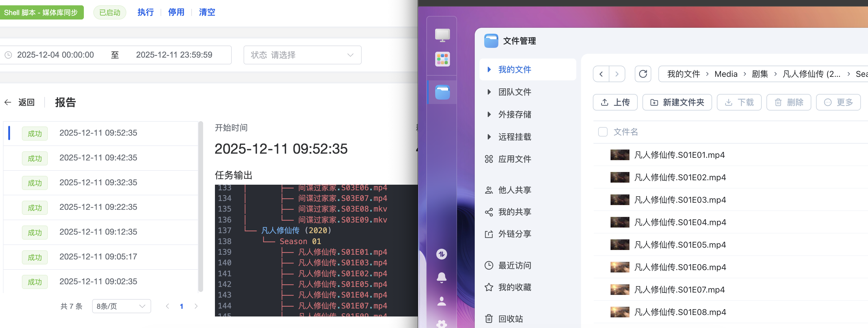Click 新建文件夹 to create a folder
This screenshot has height=328, width=868.
(677, 102)
